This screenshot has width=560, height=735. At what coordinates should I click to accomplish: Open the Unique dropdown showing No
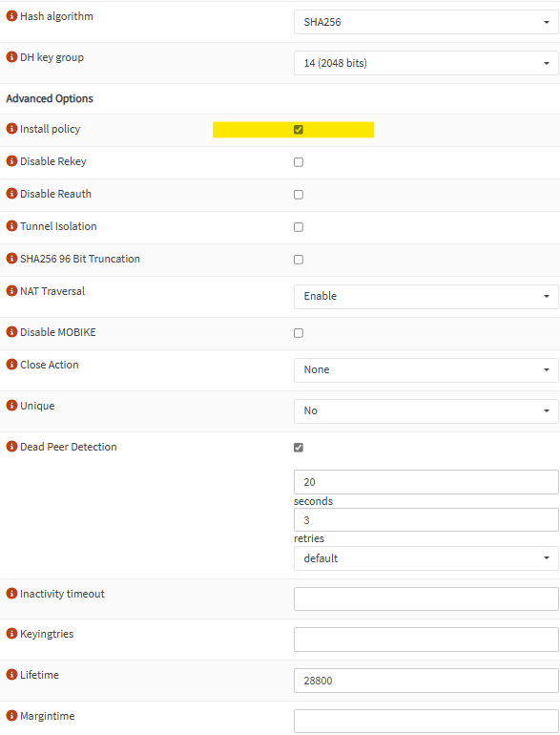(426, 410)
